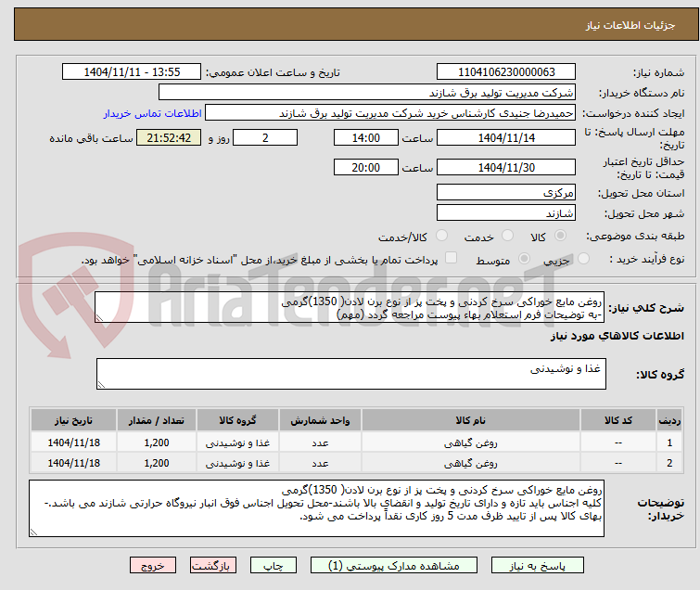Click the remaining days field showing 2
The width and height of the screenshot is (700, 590).
tap(265, 137)
